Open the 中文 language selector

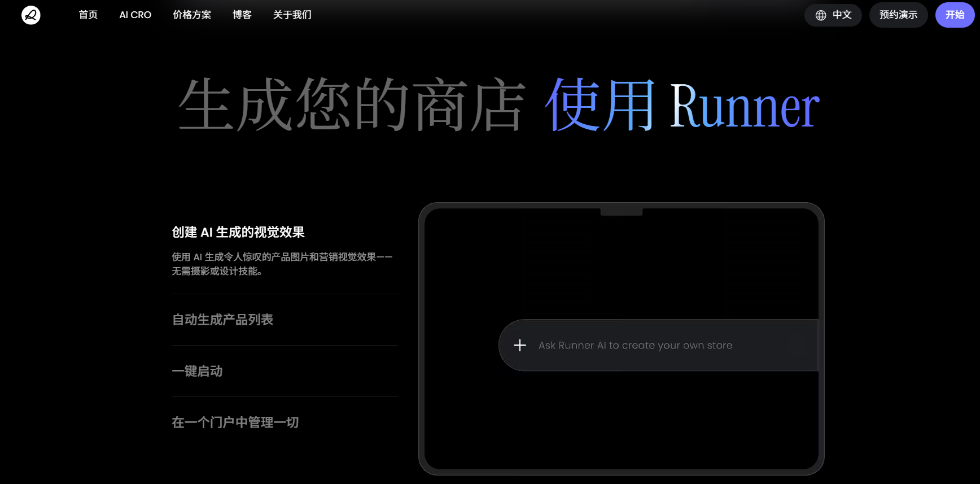833,15
